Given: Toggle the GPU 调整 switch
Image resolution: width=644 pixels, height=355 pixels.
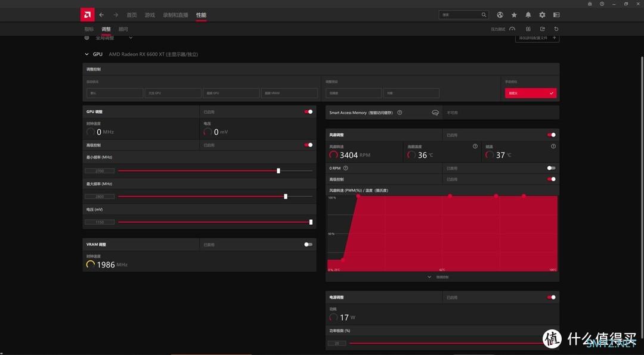Looking at the screenshot, I should [308, 111].
